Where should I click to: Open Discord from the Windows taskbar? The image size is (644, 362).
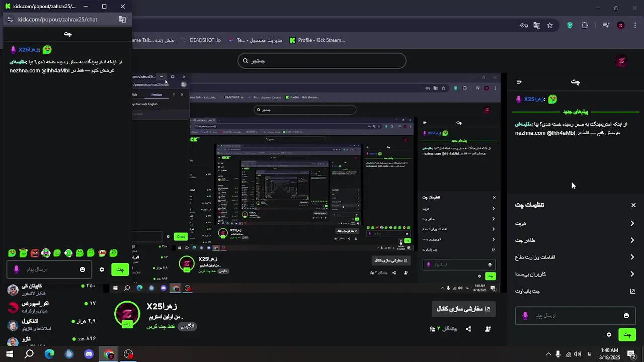[89, 354]
